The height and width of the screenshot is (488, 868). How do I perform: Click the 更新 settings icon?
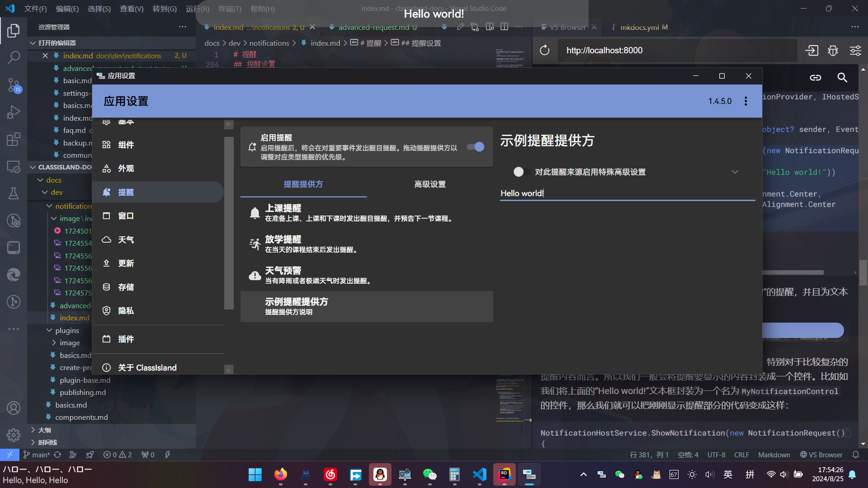[106, 263]
